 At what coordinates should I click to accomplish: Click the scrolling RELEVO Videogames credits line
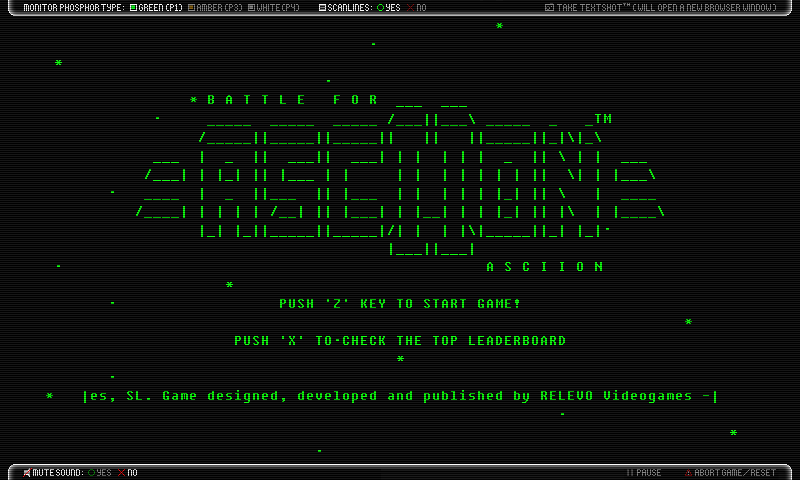click(x=400, y=396)
